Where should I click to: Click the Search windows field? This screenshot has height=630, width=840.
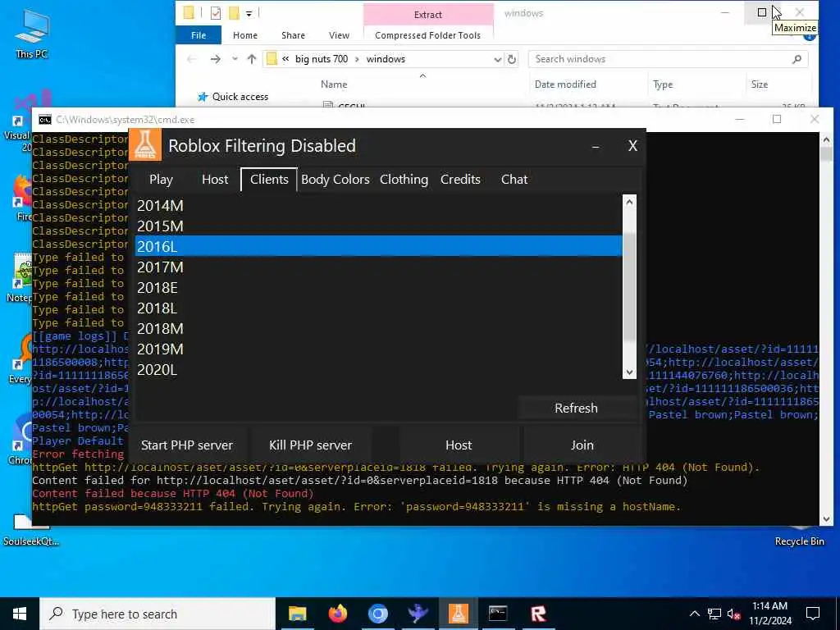pyautogui.click(x=668, y=59)
